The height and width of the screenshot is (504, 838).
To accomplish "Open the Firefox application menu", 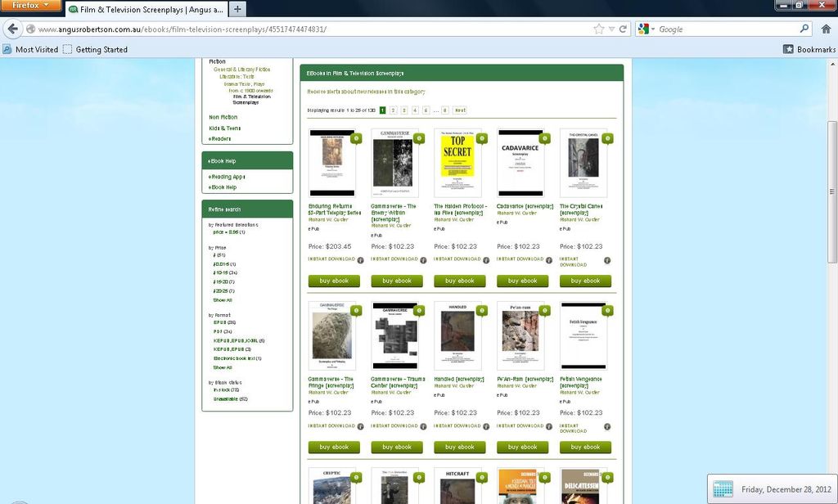I will [30, 6].
